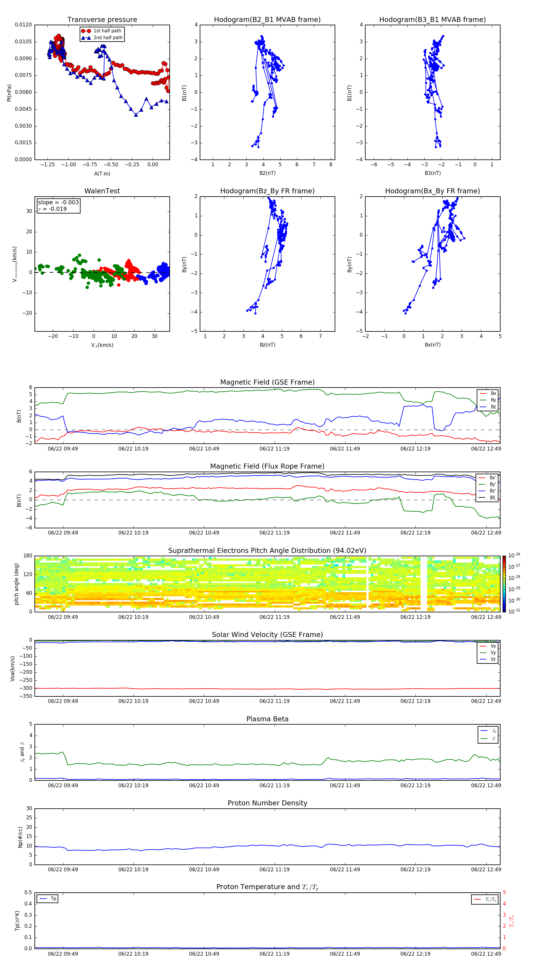Select βp in the Plasma Beta legend
The image size is (535, 980).
point(488,731)
